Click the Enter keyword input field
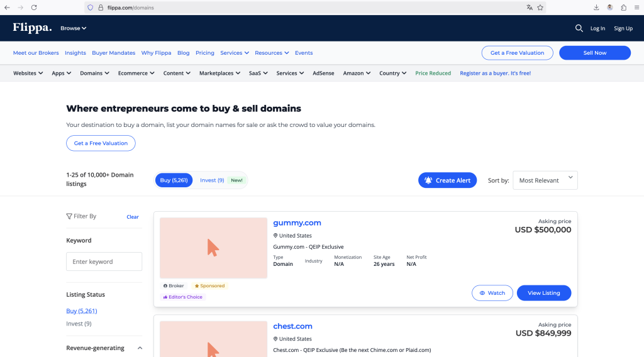This screenshot has width=644, height=357. pos(104,261)
